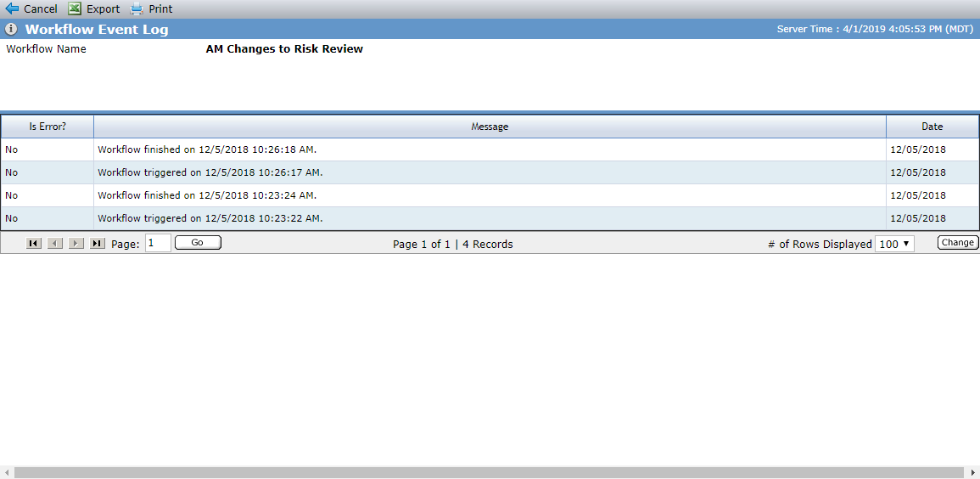Select message 'Workflow finished on 12/5/2018 10:23:24 AM.'

pyautogui.click(x=208, y=195)
